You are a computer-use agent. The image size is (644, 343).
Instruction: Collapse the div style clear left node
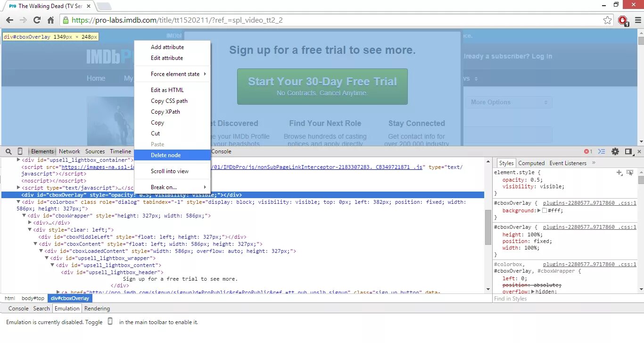click(x=30, y=230)
